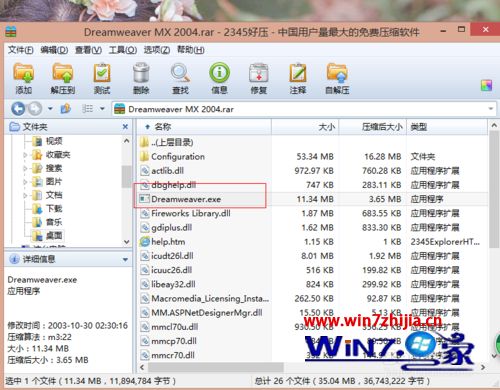Click the blue Back navigation arrow

pos(18,109)
